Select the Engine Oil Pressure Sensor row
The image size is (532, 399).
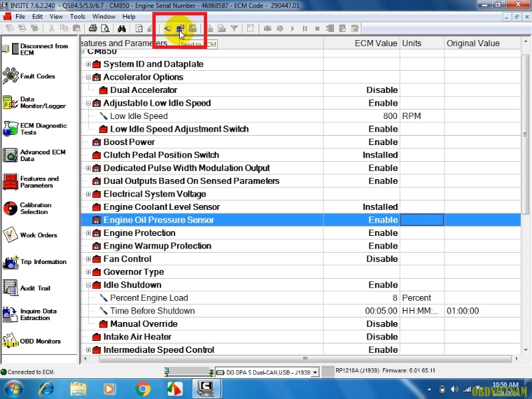pyautogui.click(x=301, y=220)
